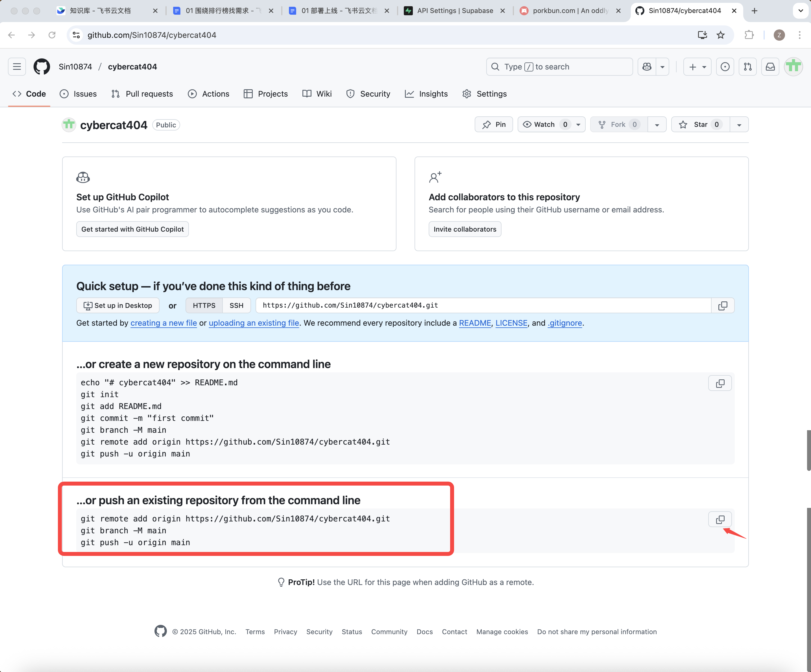Copy the push existing repository commands
The width and height of the screenshot is (811, 672).
tap(720, 519)
